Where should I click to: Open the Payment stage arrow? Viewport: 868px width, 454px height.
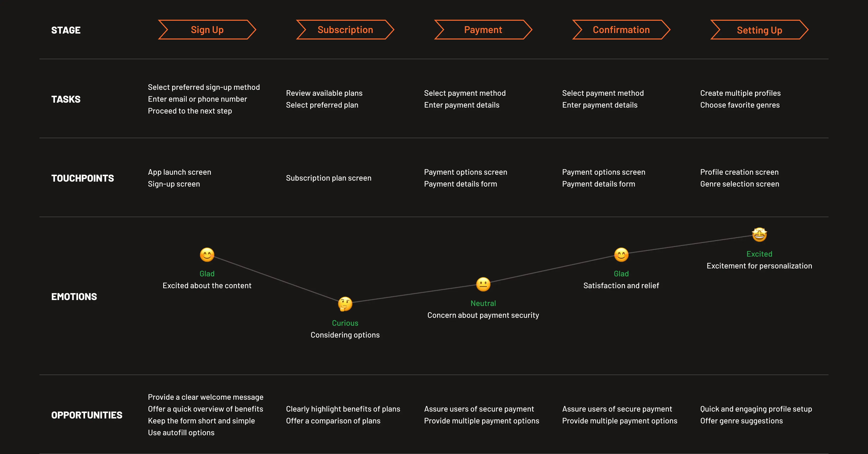(x=483, y=30)
